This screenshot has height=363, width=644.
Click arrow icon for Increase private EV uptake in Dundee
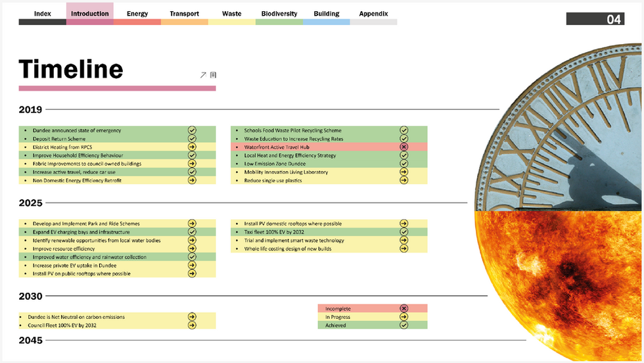coord(192,265)
